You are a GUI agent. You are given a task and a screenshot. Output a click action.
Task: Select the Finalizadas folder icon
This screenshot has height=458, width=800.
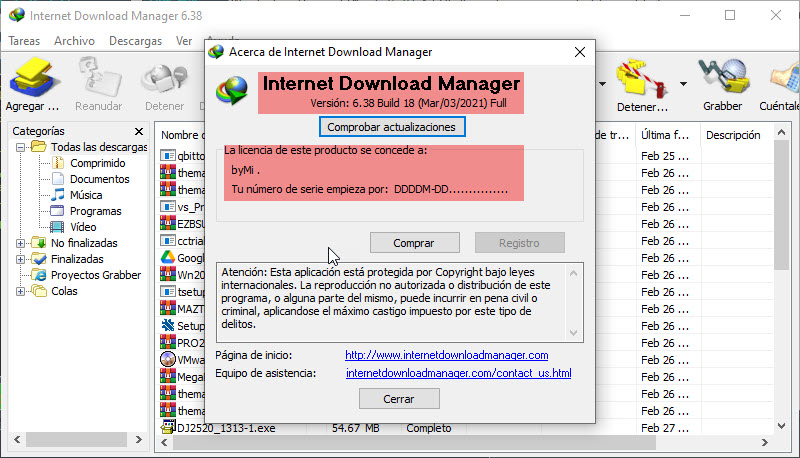pos(39,259)
